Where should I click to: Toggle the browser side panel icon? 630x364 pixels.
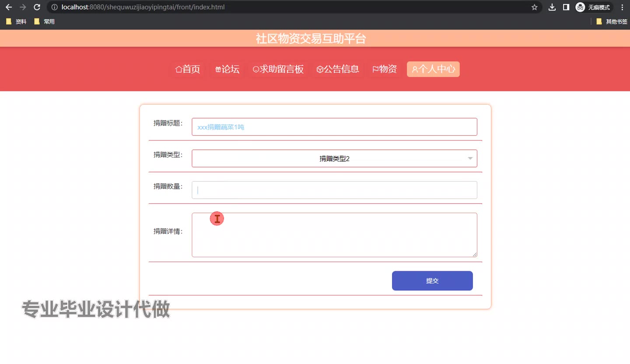coord(566,7)
